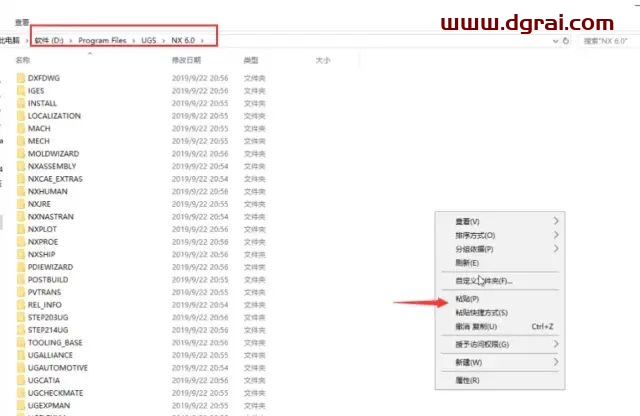Screen dimensions: 640x416
Task: Select the NXCAE_EXTRAS folder icon
Action: coord(21,179)
